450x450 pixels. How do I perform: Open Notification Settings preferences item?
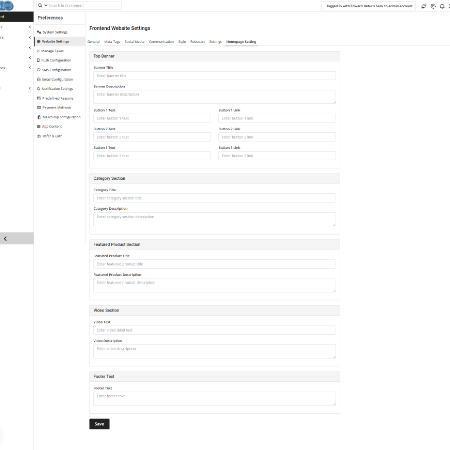click(x=55, y=89)
